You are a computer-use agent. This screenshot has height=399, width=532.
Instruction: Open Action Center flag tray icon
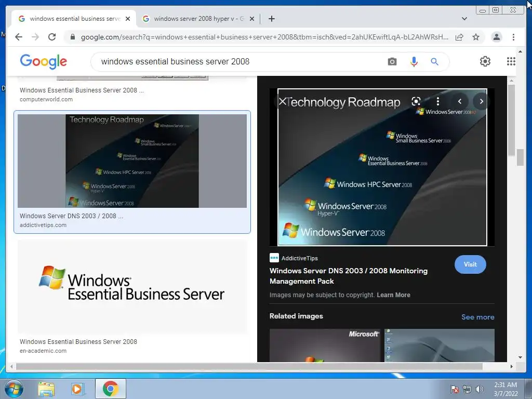pyautogui.click(x=454, y=389)
